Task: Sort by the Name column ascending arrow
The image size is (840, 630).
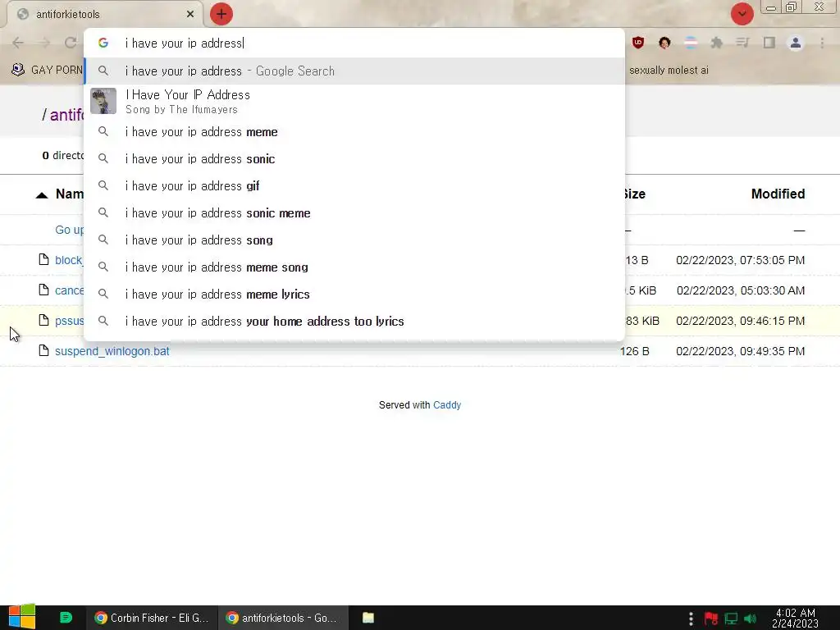Action: click(x=41, y=195)
